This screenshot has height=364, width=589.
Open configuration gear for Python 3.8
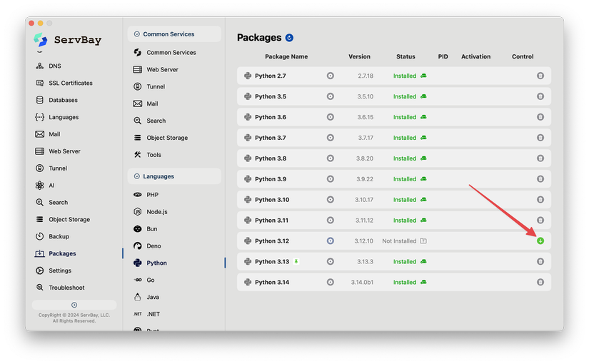tap(330, 158)
